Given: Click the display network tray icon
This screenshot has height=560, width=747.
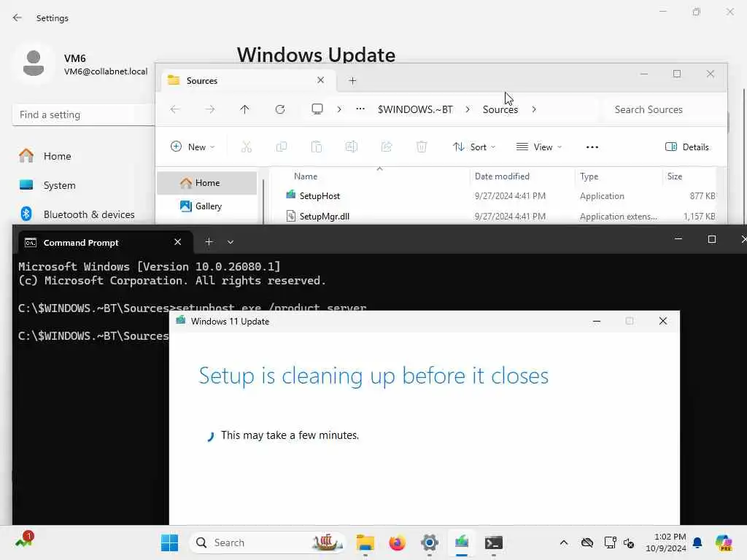Looking at the screenshot, I should click(610, 542).
